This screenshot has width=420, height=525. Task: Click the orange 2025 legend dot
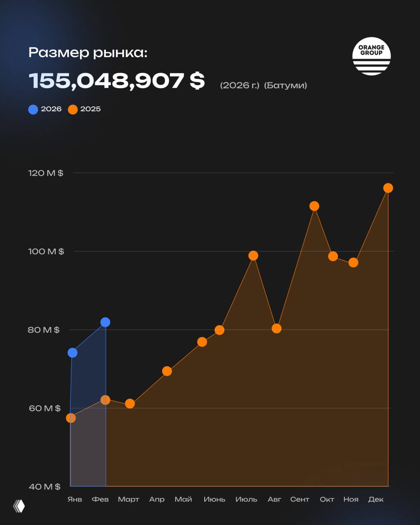point(73,109)
